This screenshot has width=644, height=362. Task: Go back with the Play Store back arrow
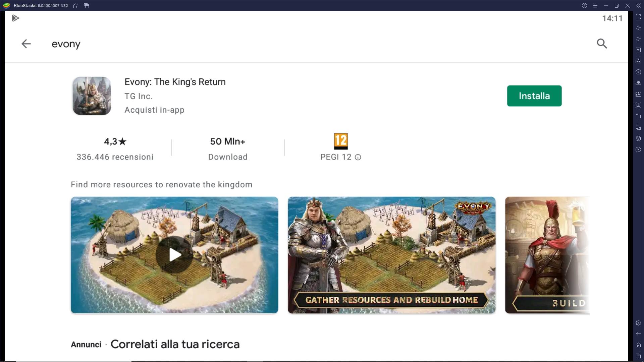click(x=26, y=44)
